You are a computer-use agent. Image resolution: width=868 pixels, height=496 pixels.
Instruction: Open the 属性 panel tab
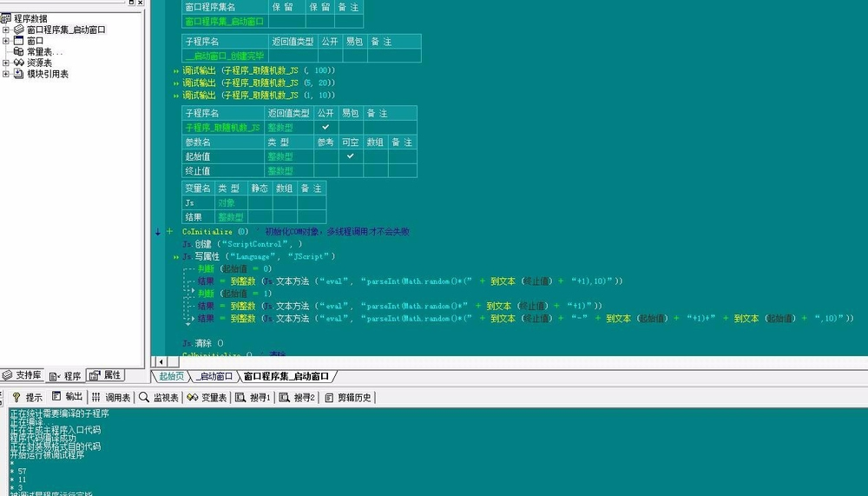106,375
